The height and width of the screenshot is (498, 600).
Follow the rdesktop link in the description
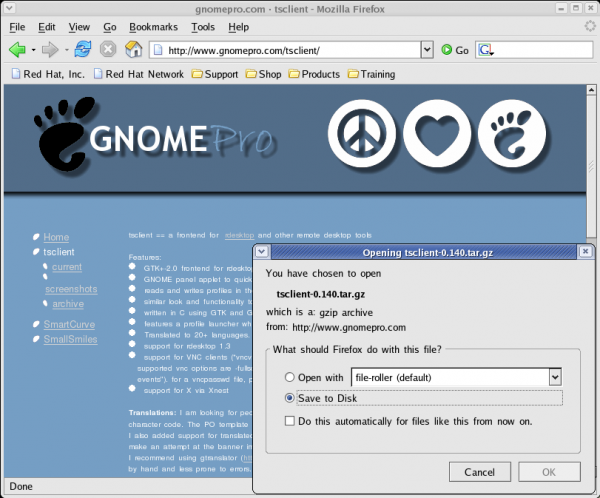(240, 235)
